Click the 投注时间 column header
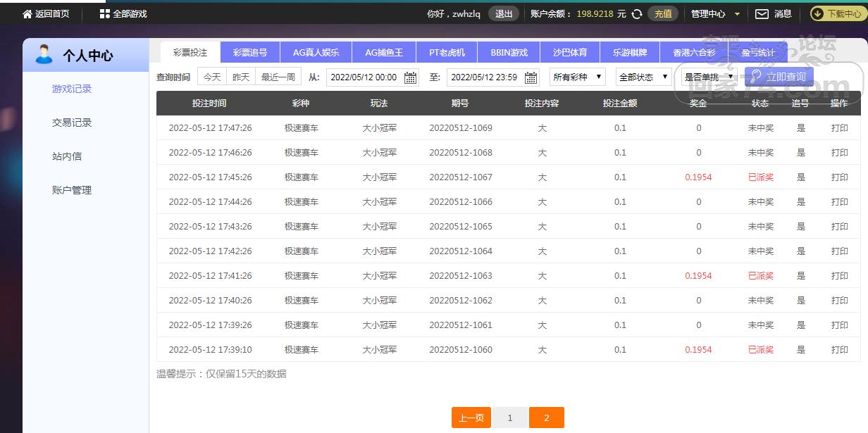 [x=209, y=103]
